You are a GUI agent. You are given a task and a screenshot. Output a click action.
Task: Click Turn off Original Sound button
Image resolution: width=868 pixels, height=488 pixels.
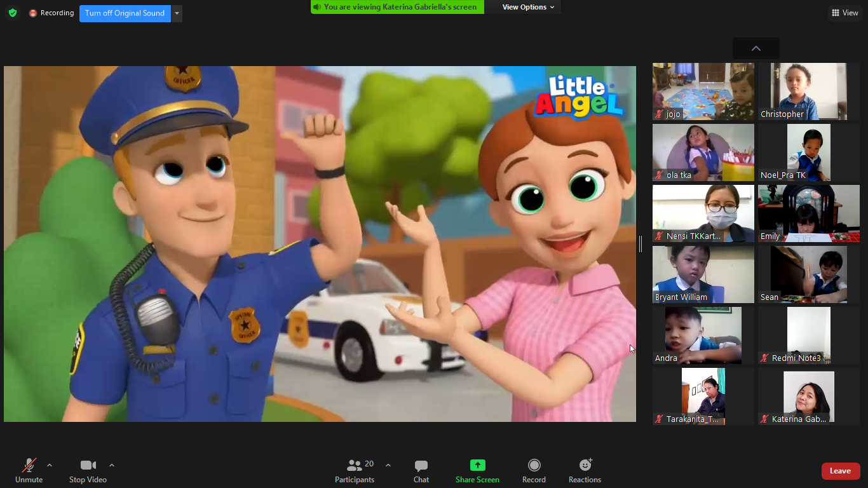point(125,13)
